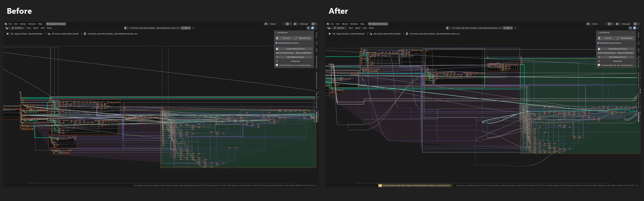
Task: Open ViewLayer browse dropdown in Before window
Action: pyautogui.click(x=296, y=24)
